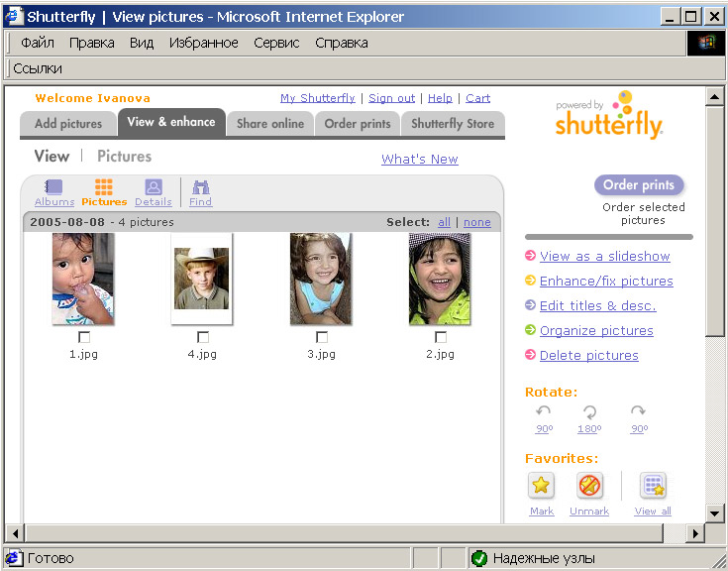Open the Help link
The image size is (728, 571).
(x=440, y=98)
